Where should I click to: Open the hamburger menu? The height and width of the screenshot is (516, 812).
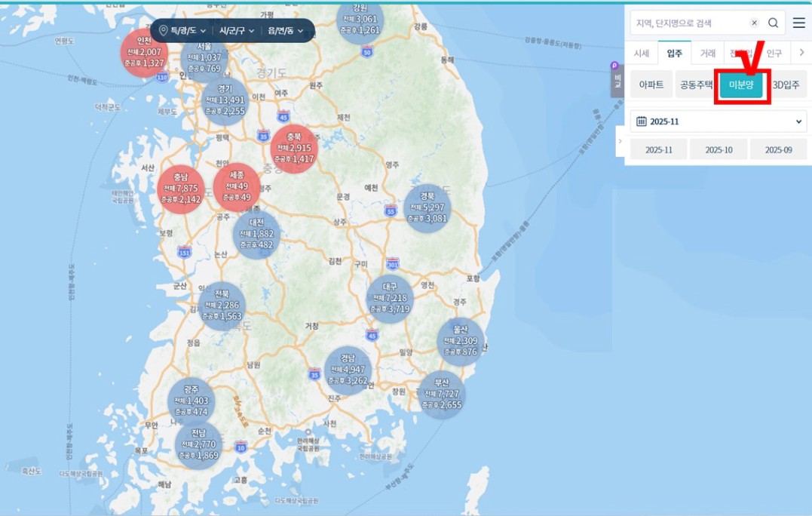click(x=798, y=23)
